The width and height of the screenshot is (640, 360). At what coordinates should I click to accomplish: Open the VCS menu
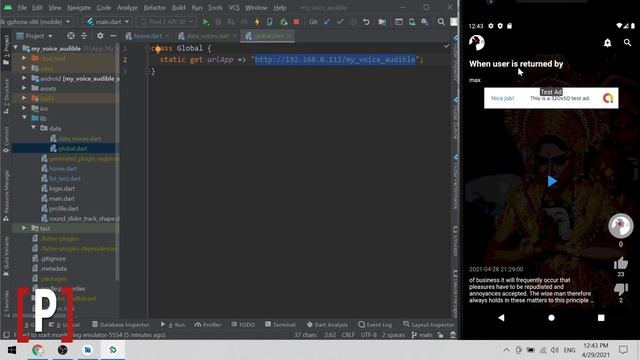point(234,8)
